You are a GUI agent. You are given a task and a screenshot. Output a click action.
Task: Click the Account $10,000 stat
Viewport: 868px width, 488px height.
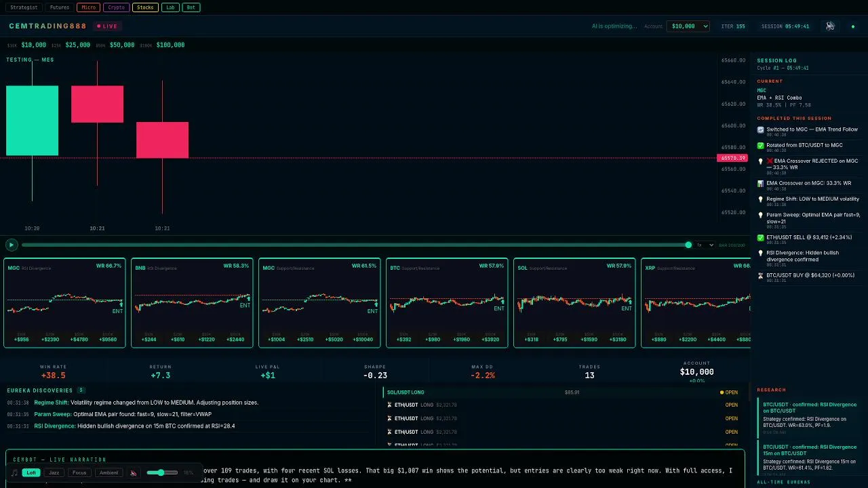pos(696,371)
